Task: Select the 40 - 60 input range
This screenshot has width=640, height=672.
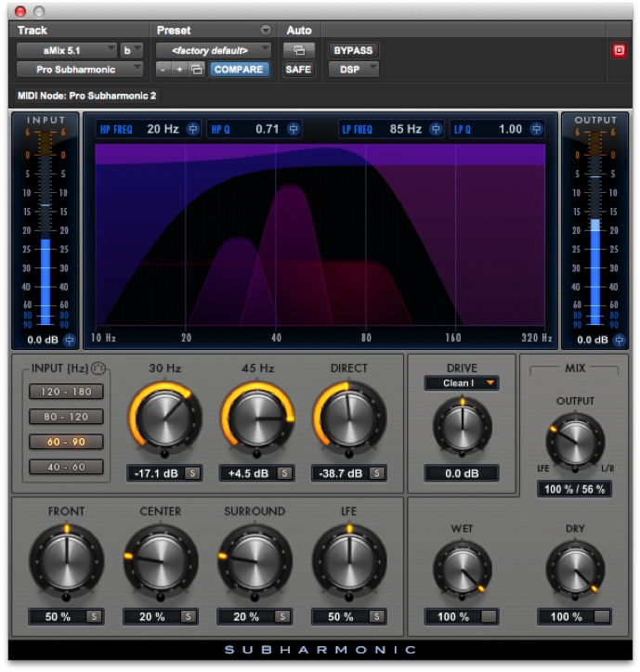Action: click(66, 467)
